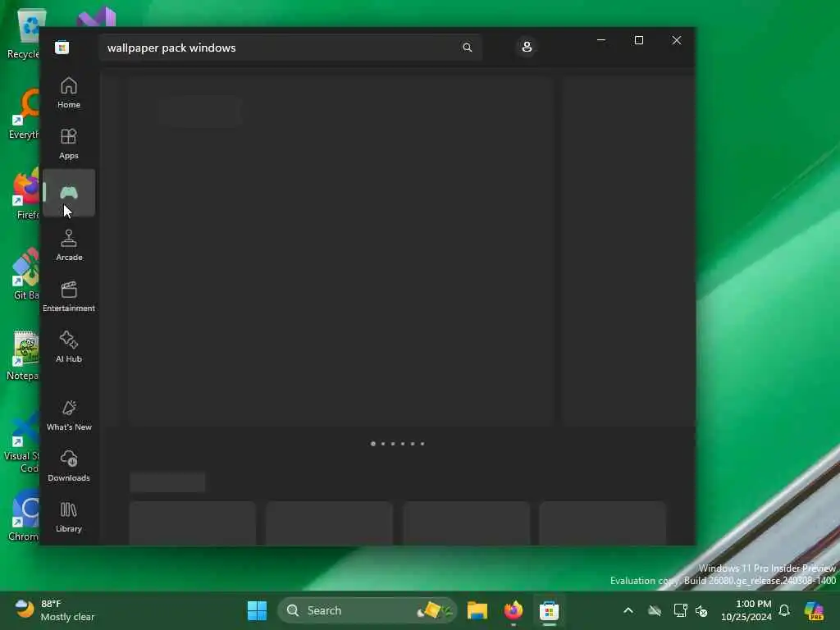Screen dimensions: 840x630
Task: Open the AI Hub section
Action: coord(69,347)
